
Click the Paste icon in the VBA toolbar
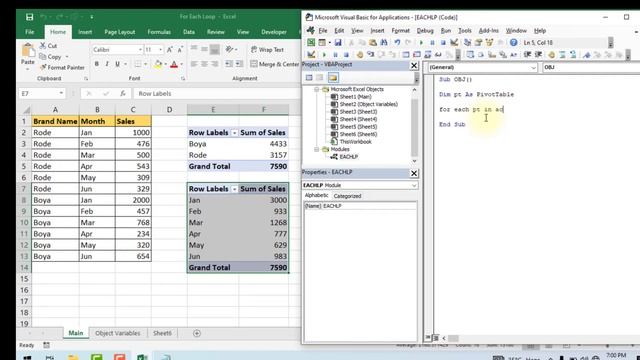click(373, 42)
